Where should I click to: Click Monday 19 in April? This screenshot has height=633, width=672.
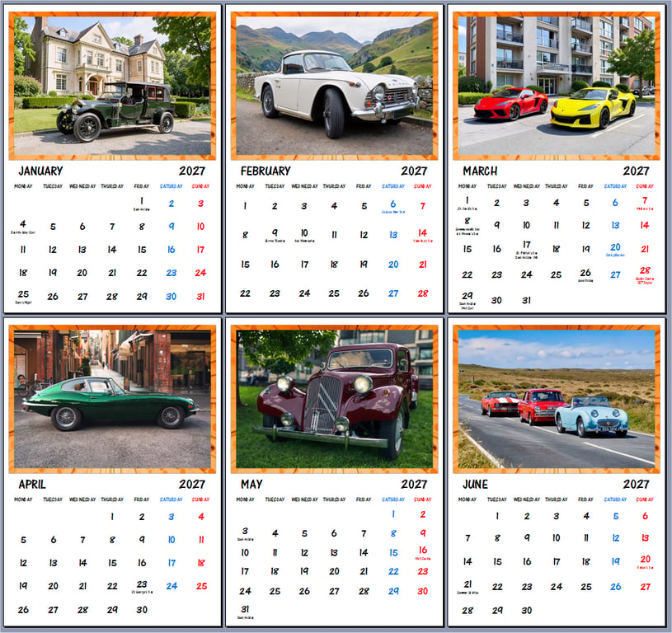coord(23,586)
